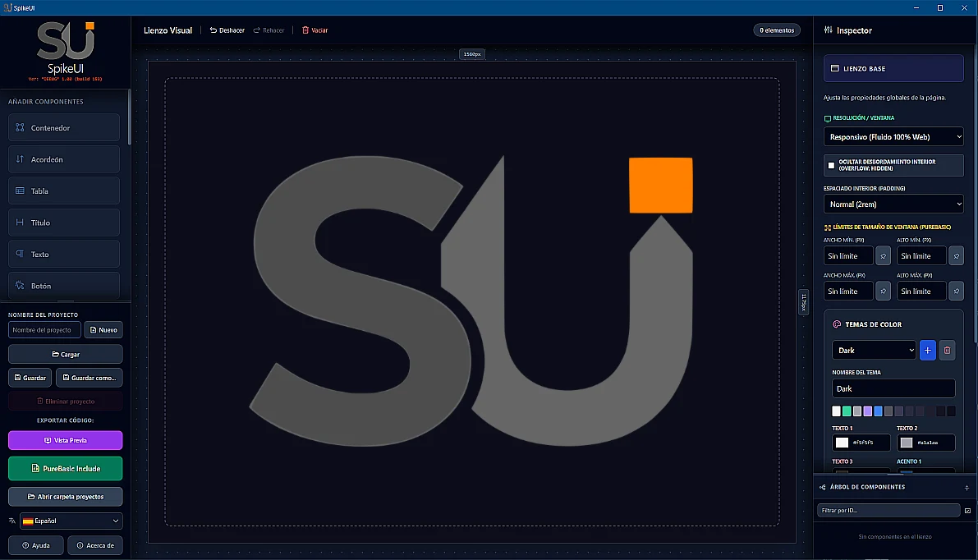Add a new color theme with plus button

point(927,350)
